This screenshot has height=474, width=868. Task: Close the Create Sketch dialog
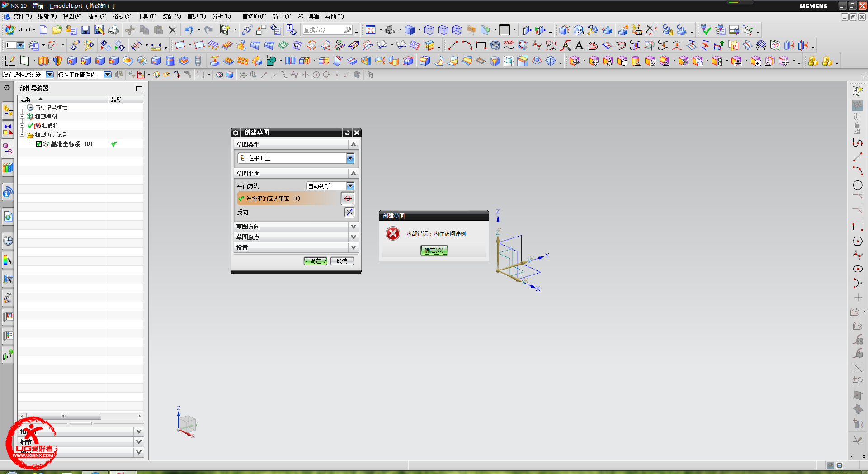click(x=357, y=133)
